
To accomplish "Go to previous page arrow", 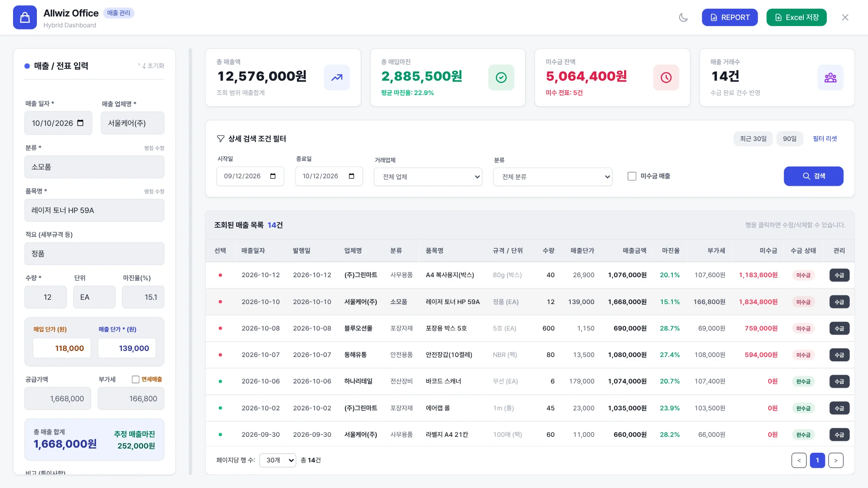I will click(799, 461).
